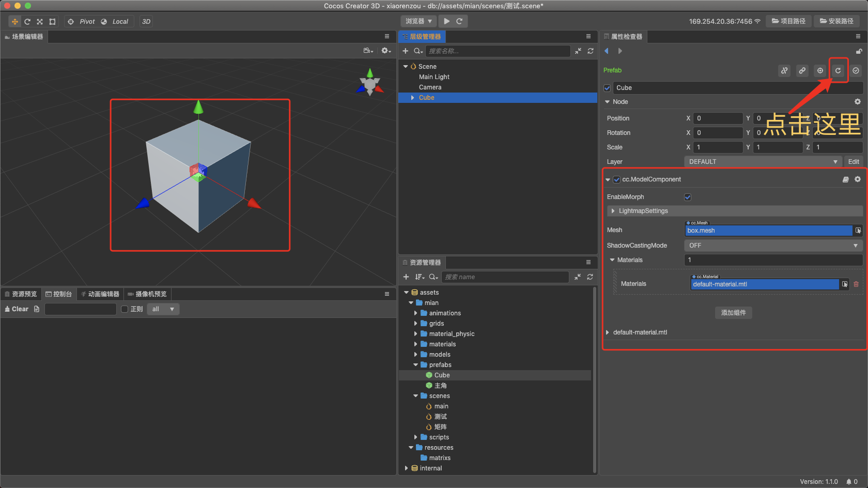Switch to the 控制台 console tab
The image size is (868, 488).
[59, 294]
